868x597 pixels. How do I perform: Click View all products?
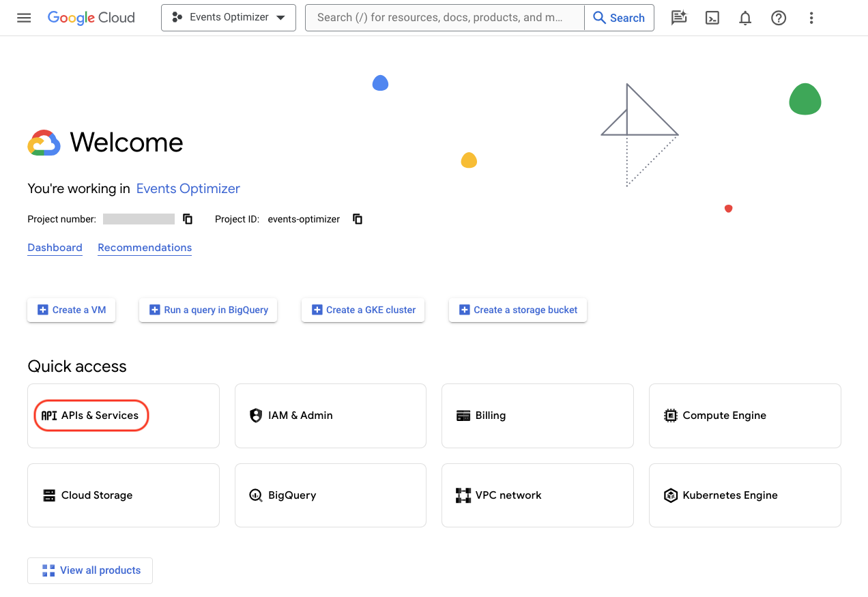[x=89, y=570]
